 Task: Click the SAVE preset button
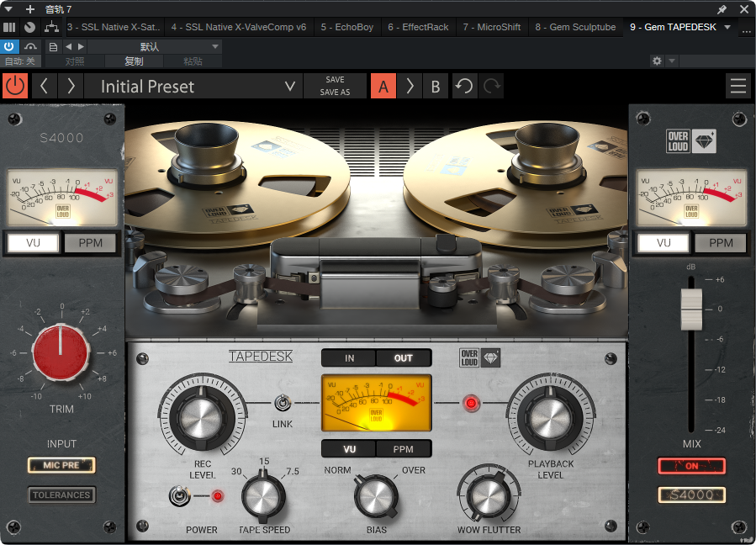[x=335, y=80]
